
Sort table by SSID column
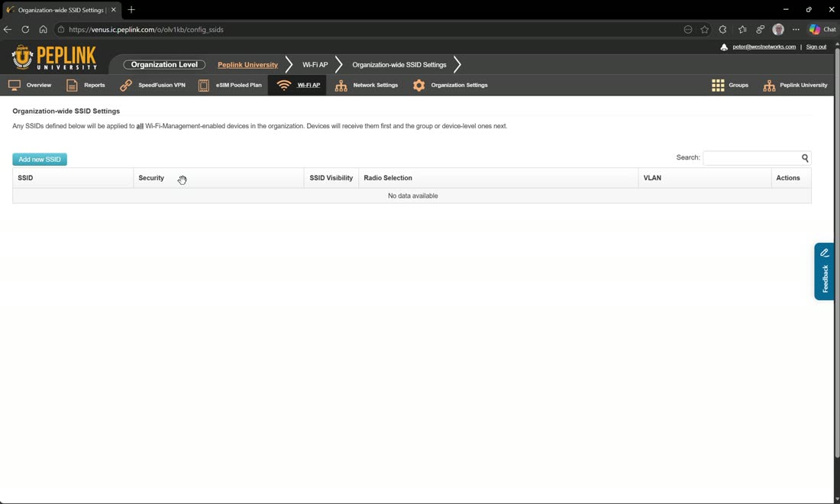(x=73, y=178)
